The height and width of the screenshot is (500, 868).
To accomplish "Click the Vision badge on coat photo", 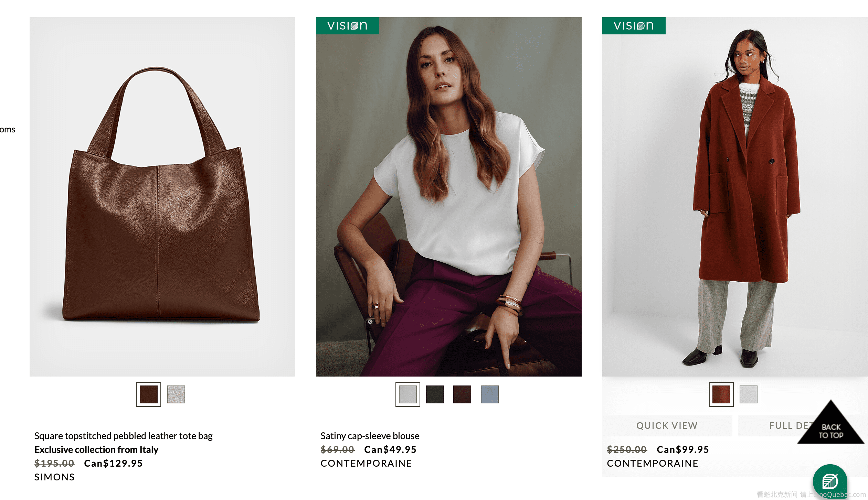I will click(634, 26).
